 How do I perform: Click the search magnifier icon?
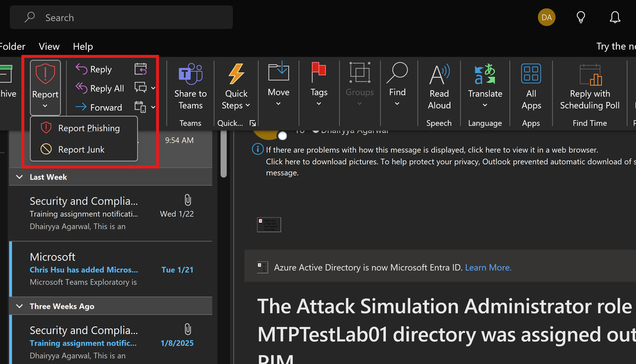(x=30, y=17)
